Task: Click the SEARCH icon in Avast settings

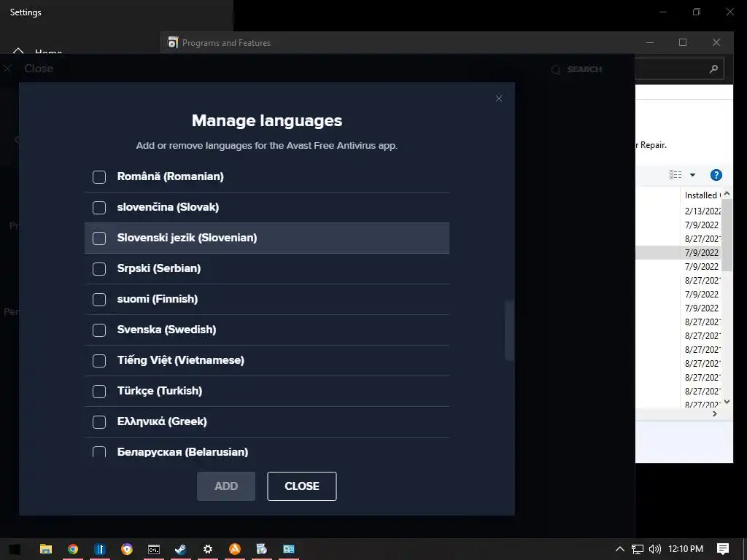Action: [x=555, y=69]
